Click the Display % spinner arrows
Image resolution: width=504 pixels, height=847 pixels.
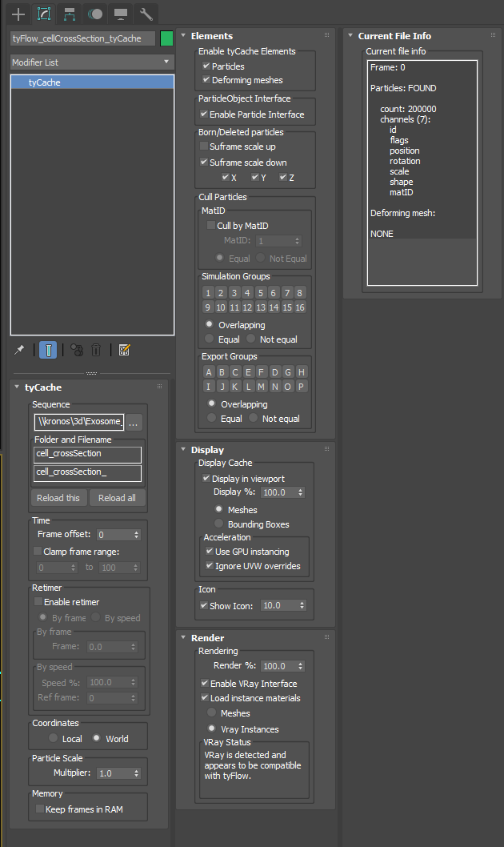(301, 492)
